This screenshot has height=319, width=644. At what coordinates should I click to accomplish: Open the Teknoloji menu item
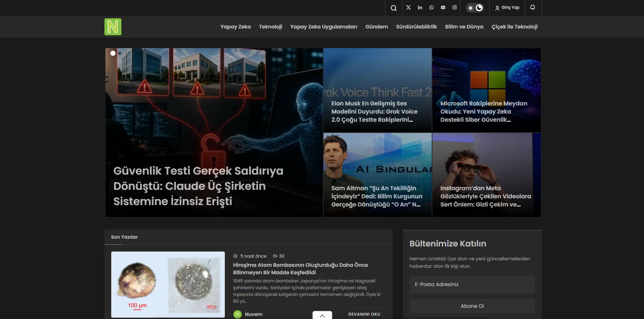coord(270,27)
